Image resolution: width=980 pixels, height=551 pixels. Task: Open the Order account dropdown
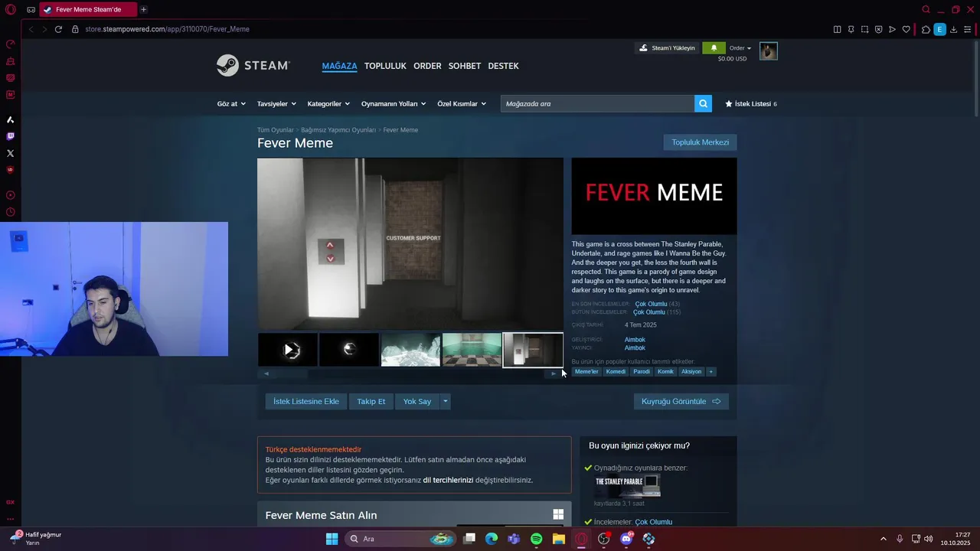pos(740,47)
